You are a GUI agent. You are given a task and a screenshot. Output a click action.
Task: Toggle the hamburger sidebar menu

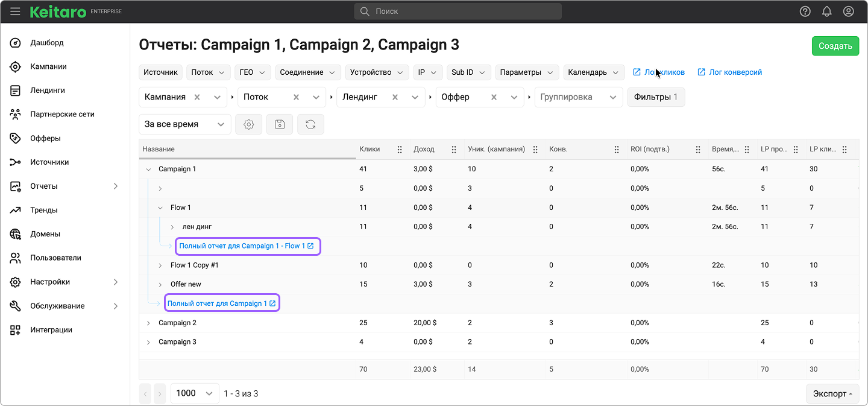[15, 11]
